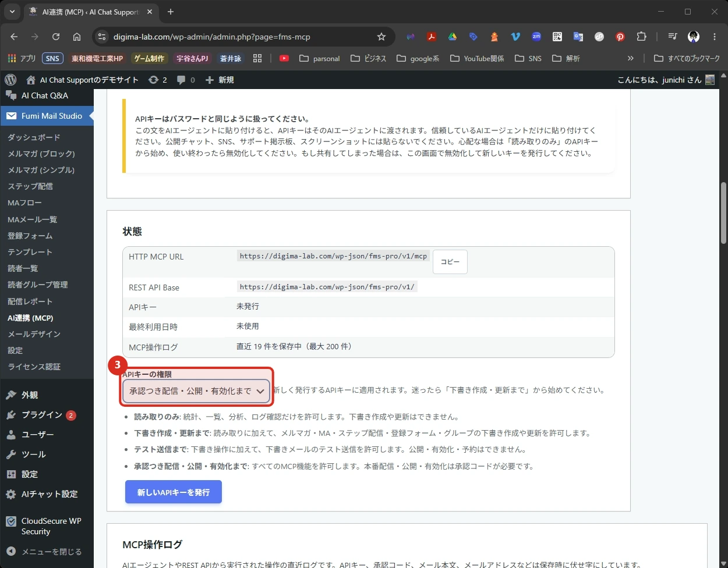
Task: Select the REST API Base URL text
Action: coord(327,287)
